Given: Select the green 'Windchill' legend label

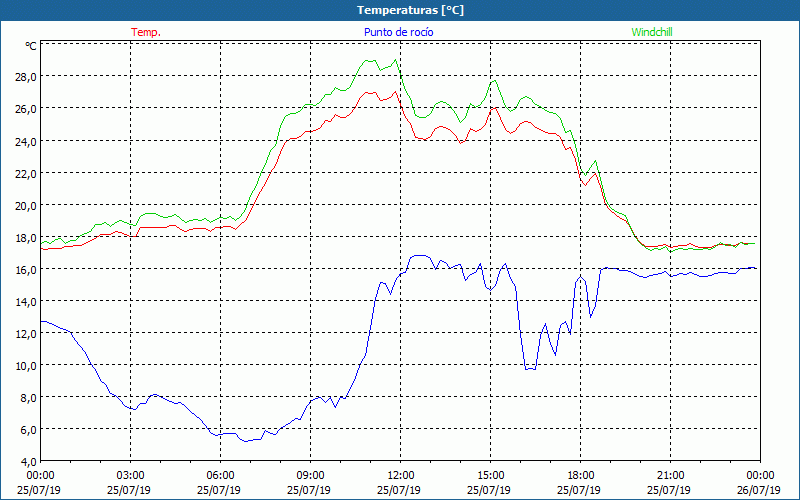Looking at the screenshot, I should tap(652, 32).
